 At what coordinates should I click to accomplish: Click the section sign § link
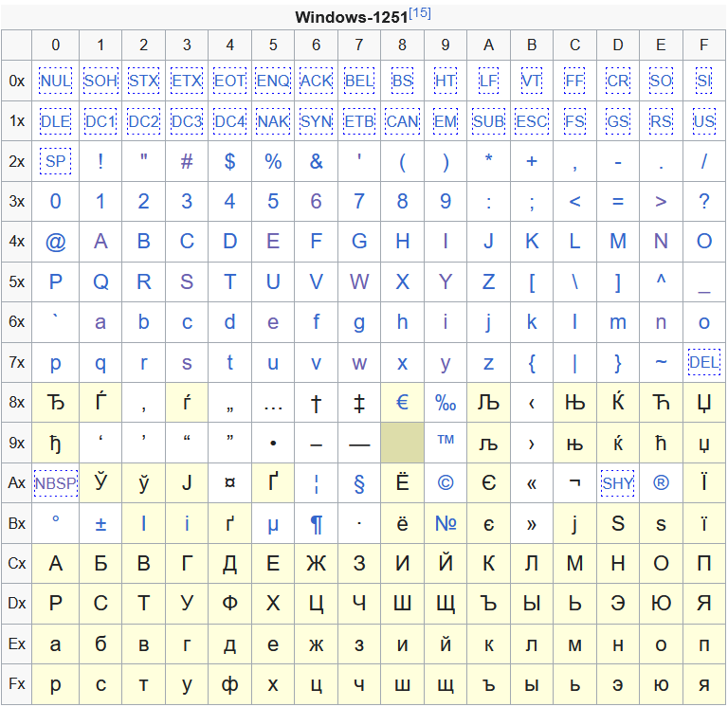[x=359, y=483]
